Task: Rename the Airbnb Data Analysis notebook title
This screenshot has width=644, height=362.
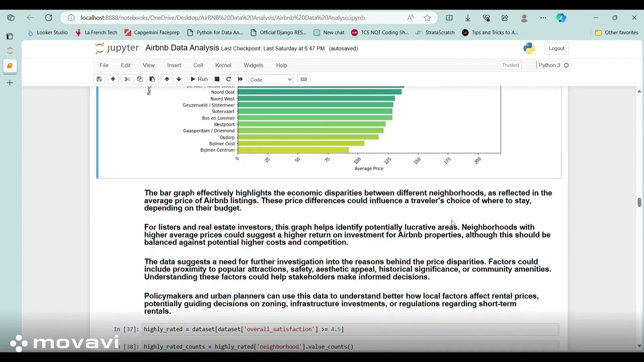Action: click(x=182, y=48)
